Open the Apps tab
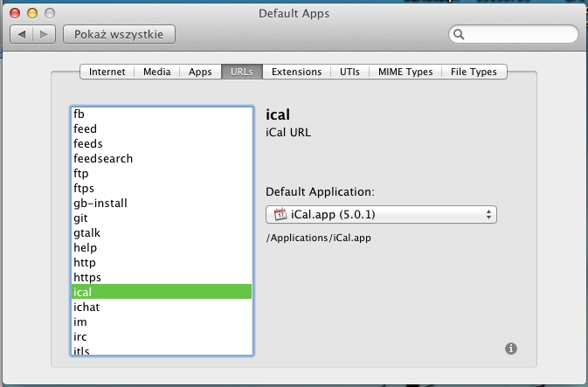Screen dimensions: 588x387 [201, 72]
